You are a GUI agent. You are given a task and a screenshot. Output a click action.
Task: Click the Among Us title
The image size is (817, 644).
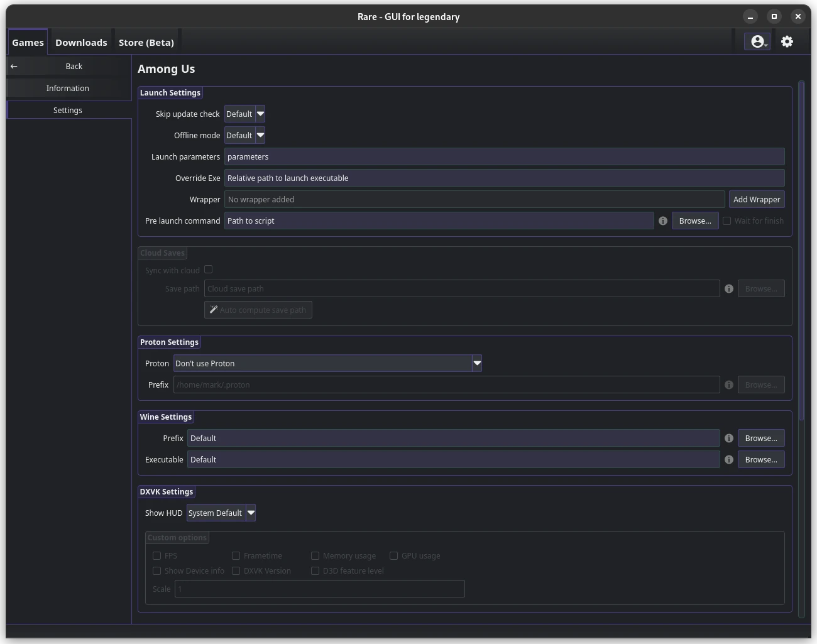point(167,69)
